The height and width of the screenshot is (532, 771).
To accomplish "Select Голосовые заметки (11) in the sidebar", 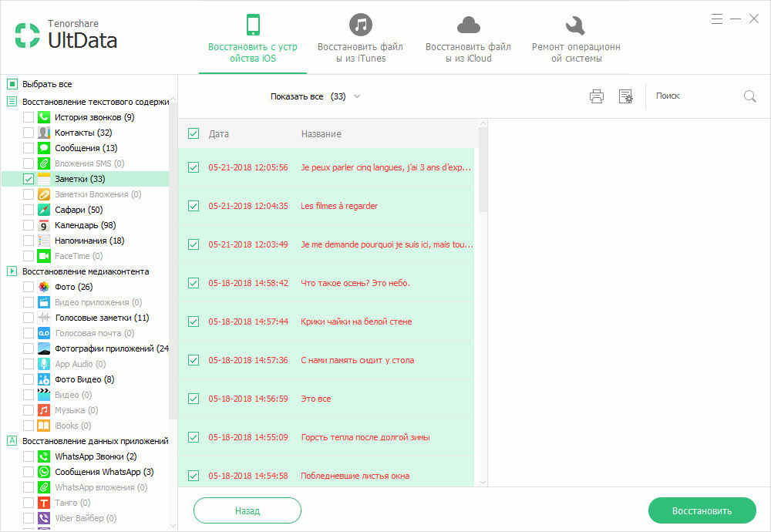I will pos(102,318).
